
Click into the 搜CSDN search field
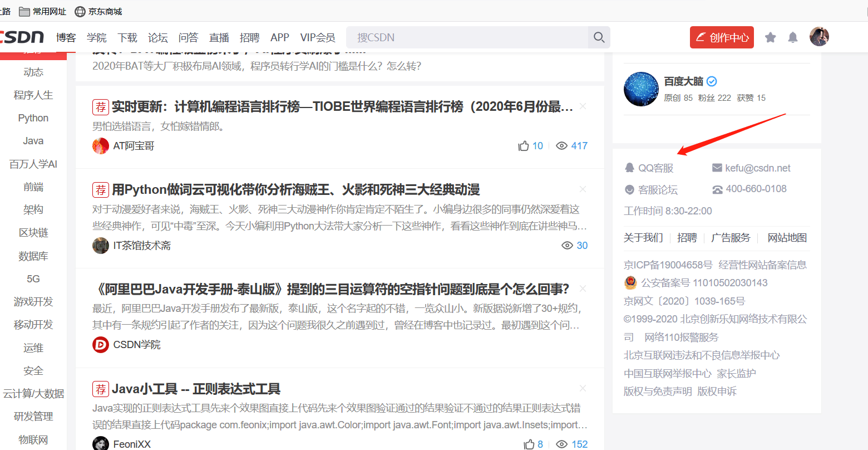(x=467, y=37)
